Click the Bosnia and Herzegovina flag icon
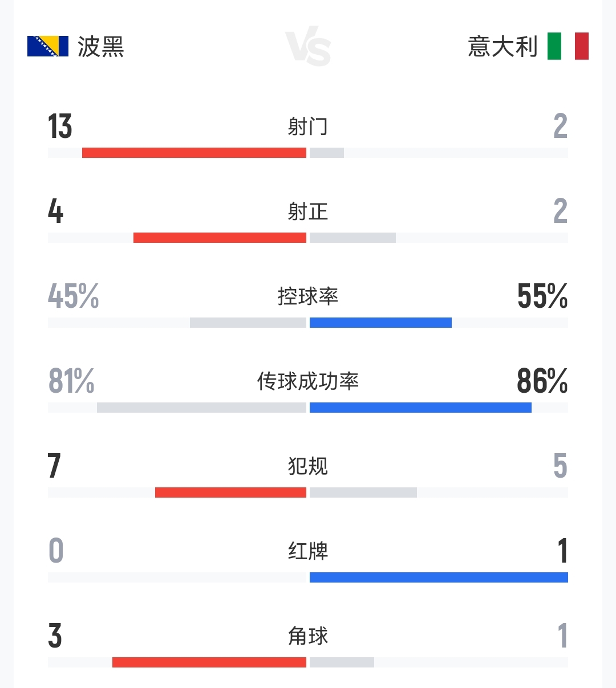Viewport: 616px width, 688px height. tap(48, 46)
